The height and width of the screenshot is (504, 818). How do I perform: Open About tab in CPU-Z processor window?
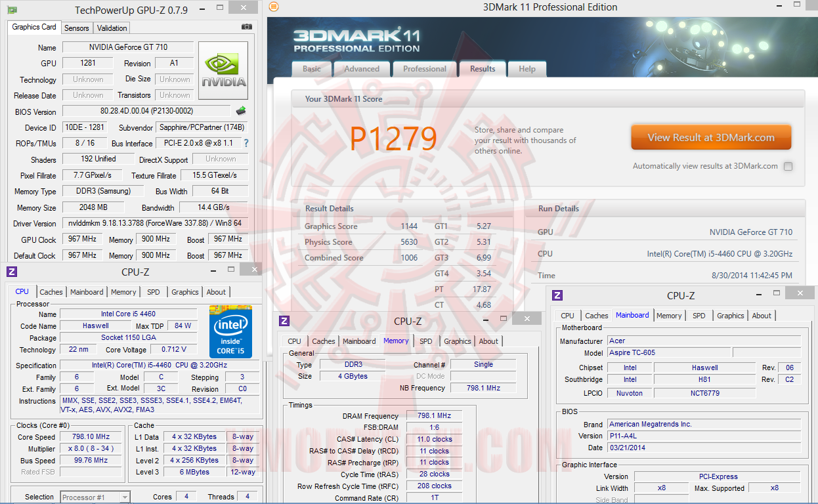coord(216,292)
